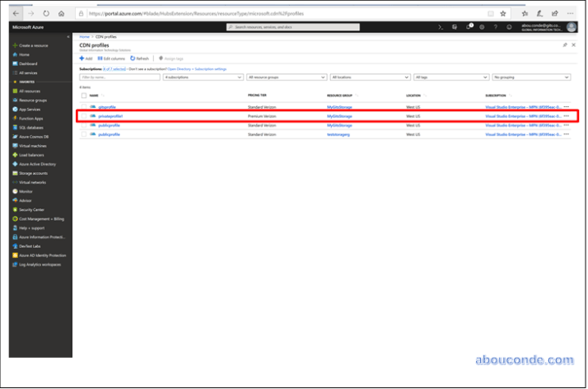Screen dimensions: 588x389
Task: Click the Refresh toolbar icon
Action: tap(139, 59)
